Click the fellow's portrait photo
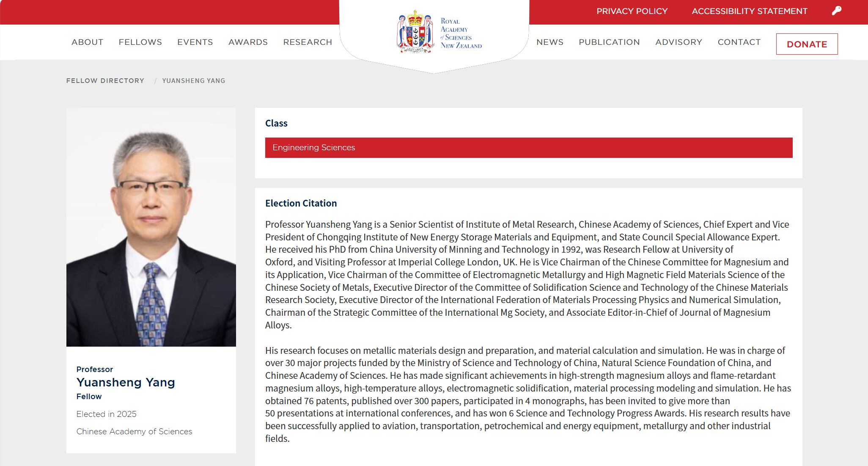The height and width of the screenshot is (466, 868). point(151,227)
